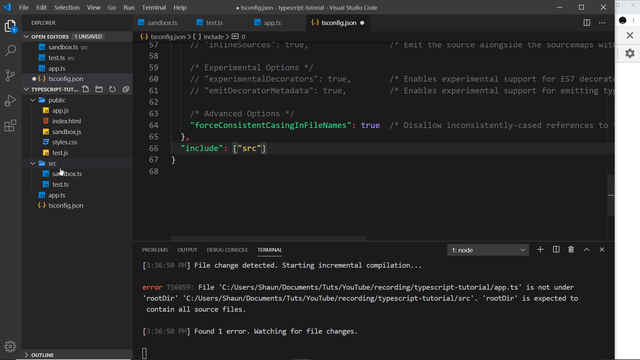Screen dimensions: 640x360
Task: Maximize the panel with up chevron
Action: 587,249
